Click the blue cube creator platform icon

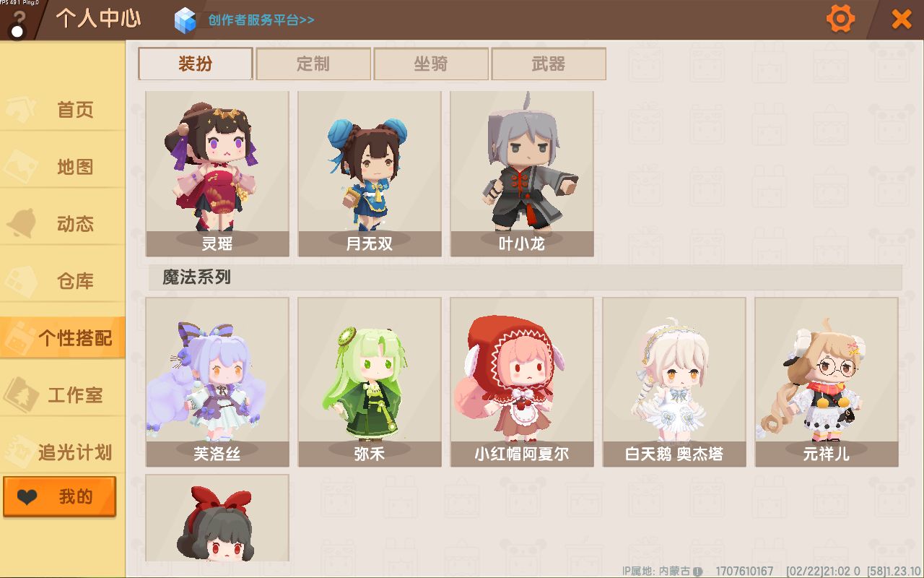[186, 20]
